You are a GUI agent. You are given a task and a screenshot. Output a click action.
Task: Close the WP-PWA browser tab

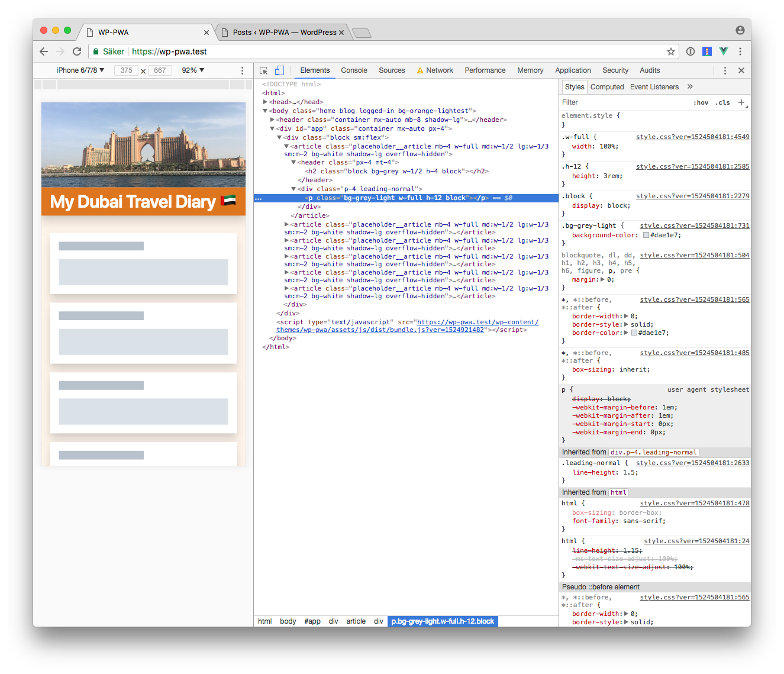tap(207, 33)
